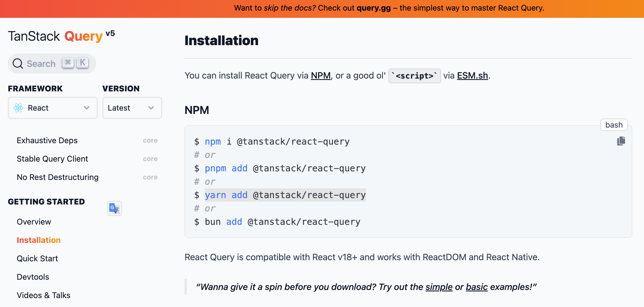Open the Framework dropdown showing React
The image size is (644, 307).
[52, 108]
